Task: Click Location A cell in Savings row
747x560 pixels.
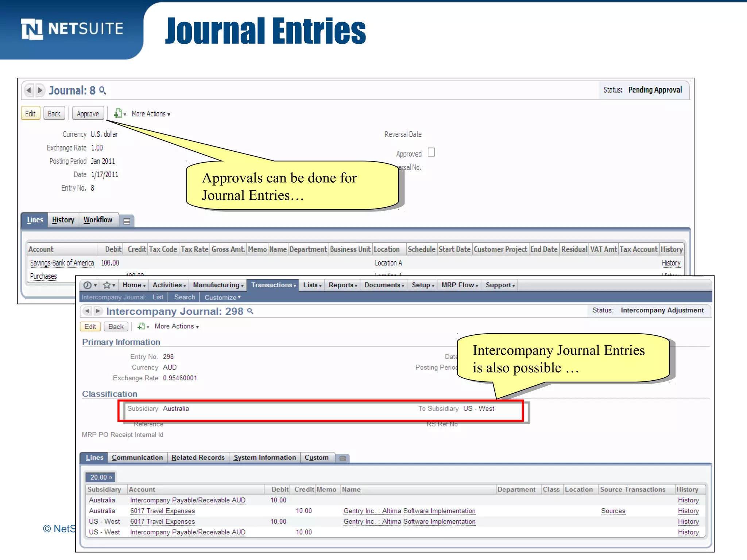Action: click(388, 263)
